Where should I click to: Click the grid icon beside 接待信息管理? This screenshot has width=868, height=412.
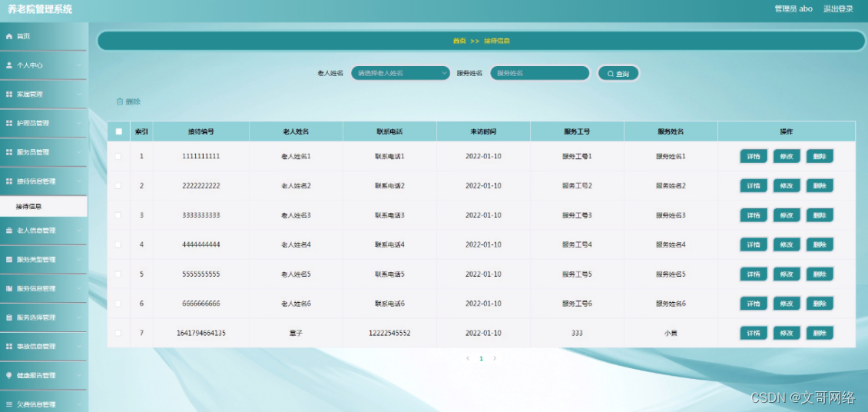point(9,181)
